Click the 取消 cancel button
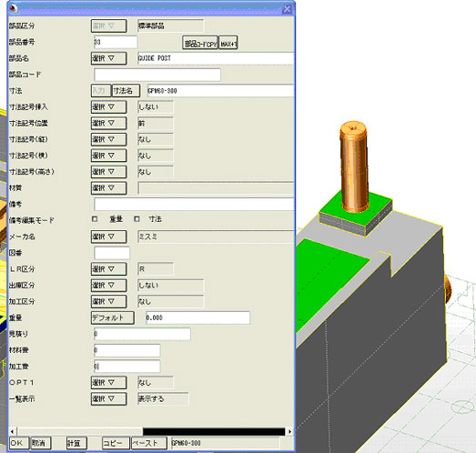This screenshot has width=476, height=453. tap(41, 443)
